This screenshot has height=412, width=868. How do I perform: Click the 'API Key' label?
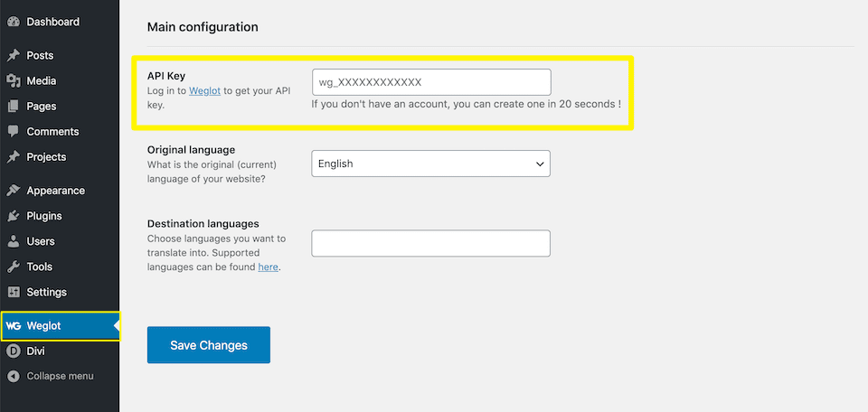(166, 76)
